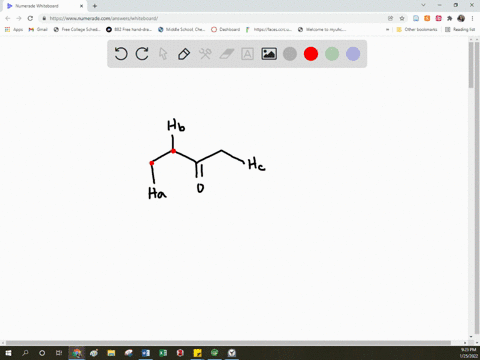Open the yellow sticky notes taskbar app
The width and height of the screenshot is (480, 360).
coord(197,353)
